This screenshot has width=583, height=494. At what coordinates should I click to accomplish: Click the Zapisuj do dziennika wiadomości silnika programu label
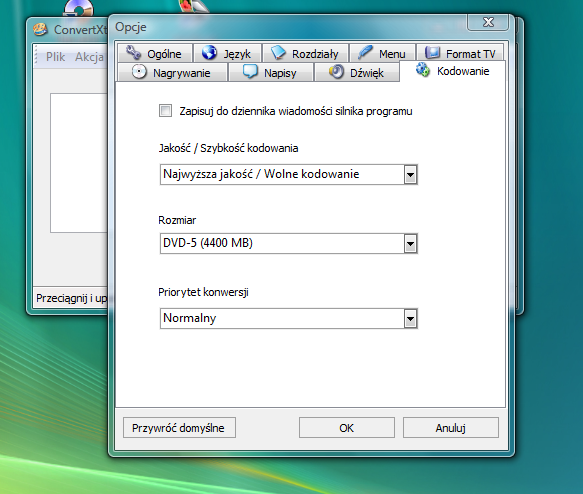(296, 111)
